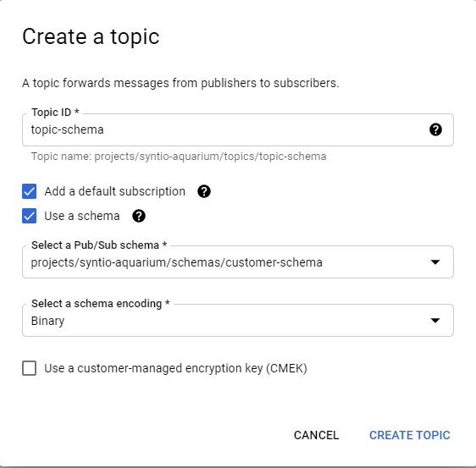This screenshot has height=468, width=476.
Task: Open the Topic ID help icon
Action: [435, 129]
